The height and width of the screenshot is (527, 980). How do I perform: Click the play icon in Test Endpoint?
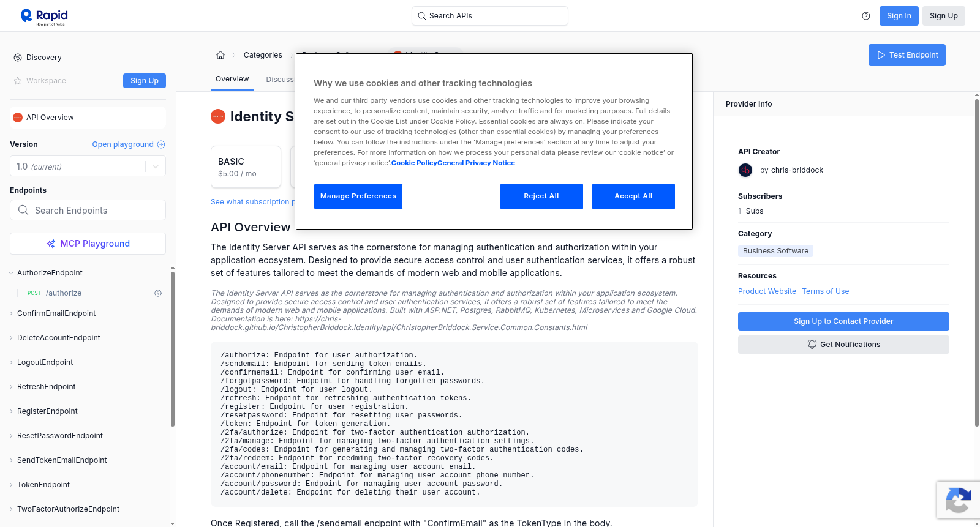point(881,55)
